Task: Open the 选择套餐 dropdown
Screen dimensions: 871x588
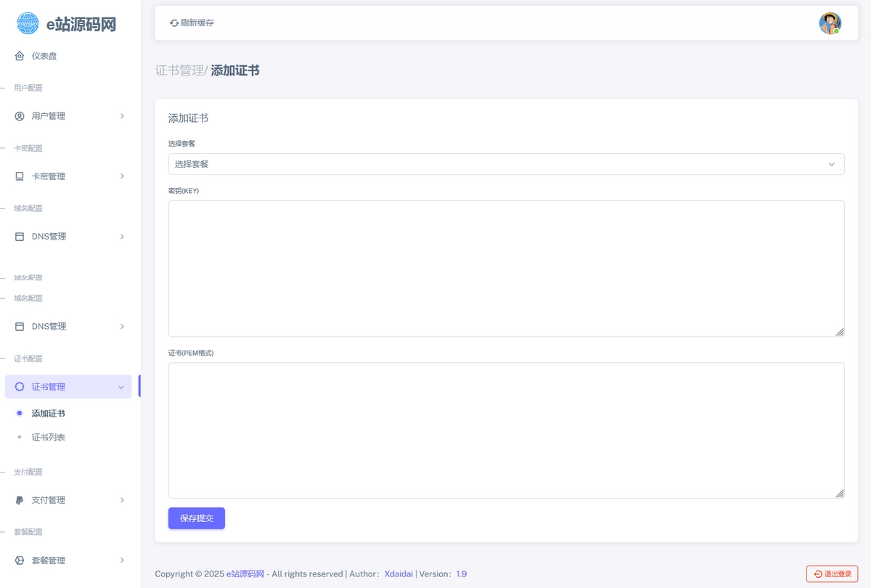Action: click(506, 164)
